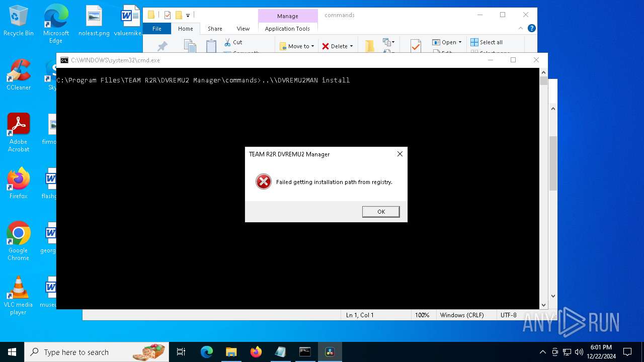This screenshot has width=644, height=362.
Task: Click Windows (CRLF) in status bar
Action: tap(462, 315)
